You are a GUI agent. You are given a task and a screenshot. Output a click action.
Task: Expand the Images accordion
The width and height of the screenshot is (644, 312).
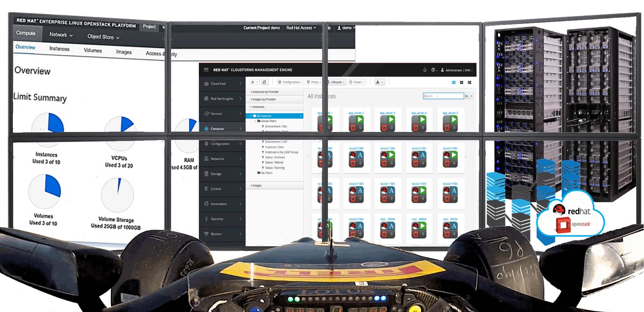274,186
